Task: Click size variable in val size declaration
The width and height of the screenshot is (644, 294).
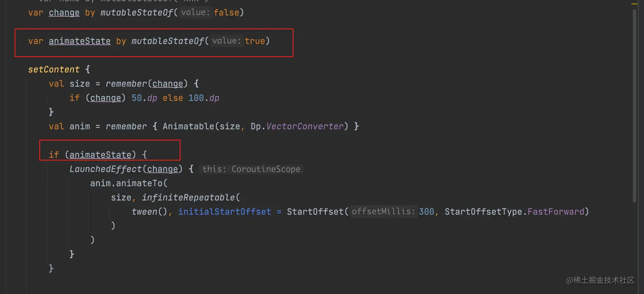Action: point(80,83)
